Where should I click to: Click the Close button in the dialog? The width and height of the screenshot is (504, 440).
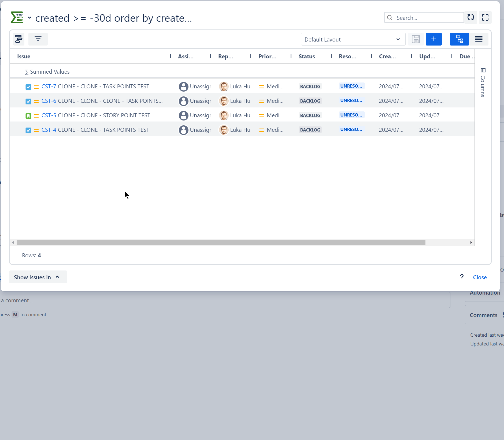[480, 277]
